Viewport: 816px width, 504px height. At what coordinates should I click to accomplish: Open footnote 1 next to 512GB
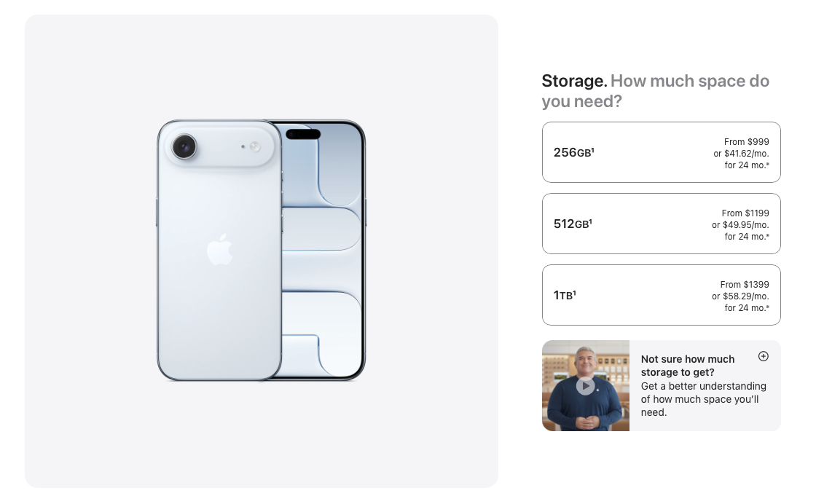(x=591, y=221)
